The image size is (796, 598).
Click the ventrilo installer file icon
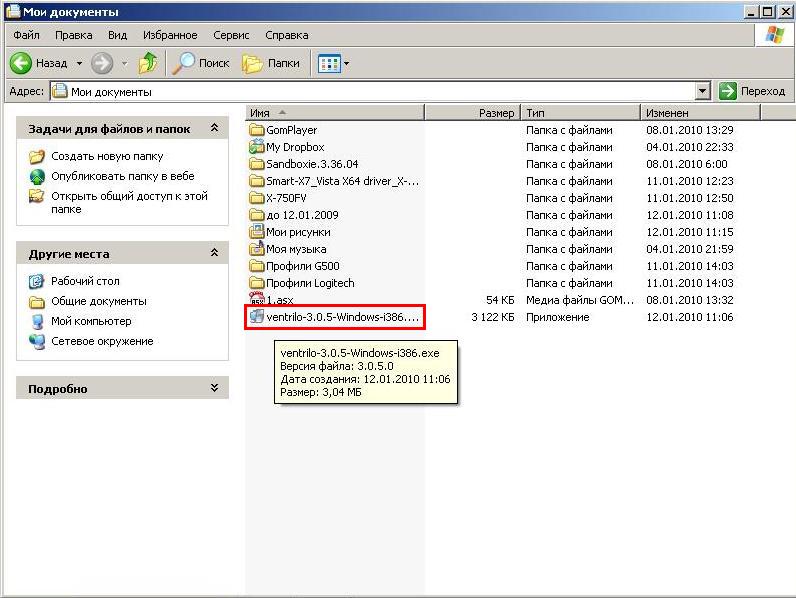point(257,317)
